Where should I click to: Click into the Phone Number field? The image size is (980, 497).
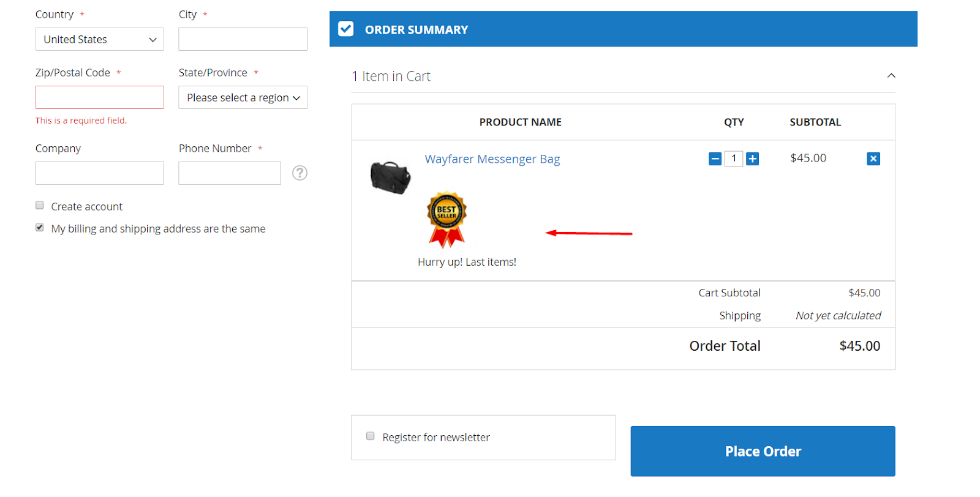click(230, 173)
